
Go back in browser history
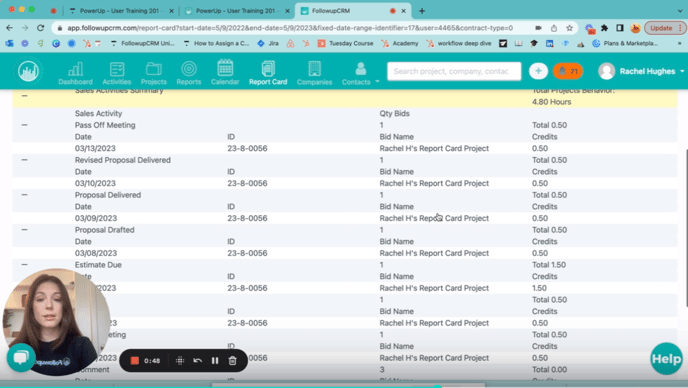tap(10, 28)
